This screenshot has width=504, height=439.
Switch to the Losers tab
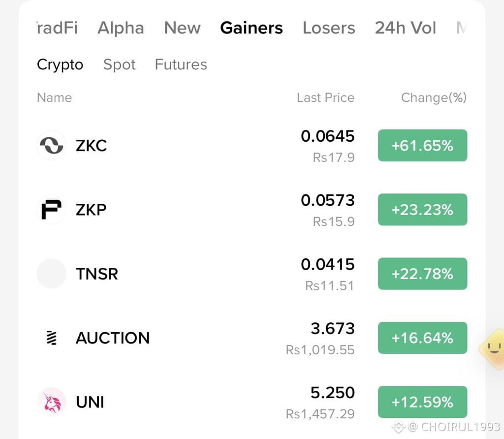[x=329, y=28]
